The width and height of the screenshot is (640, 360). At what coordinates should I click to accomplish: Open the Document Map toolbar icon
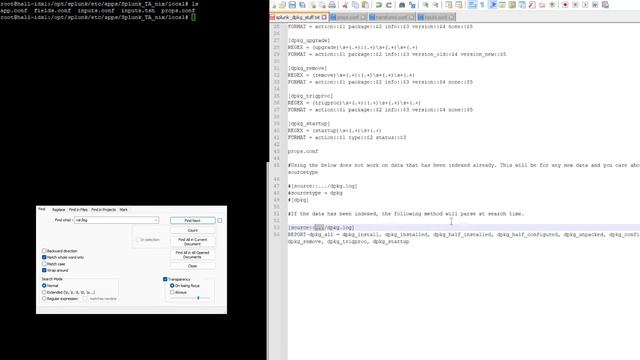point(512,5)
